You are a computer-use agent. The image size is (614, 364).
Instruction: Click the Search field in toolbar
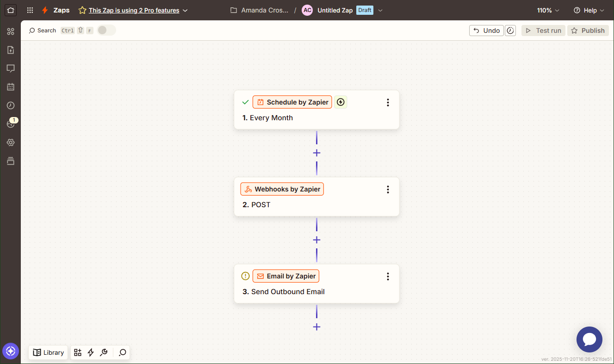coord(42,31)
